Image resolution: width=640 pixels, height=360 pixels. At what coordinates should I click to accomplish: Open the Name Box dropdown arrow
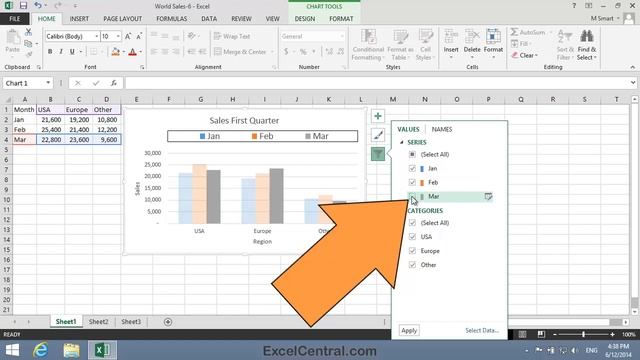pos(48,83)
